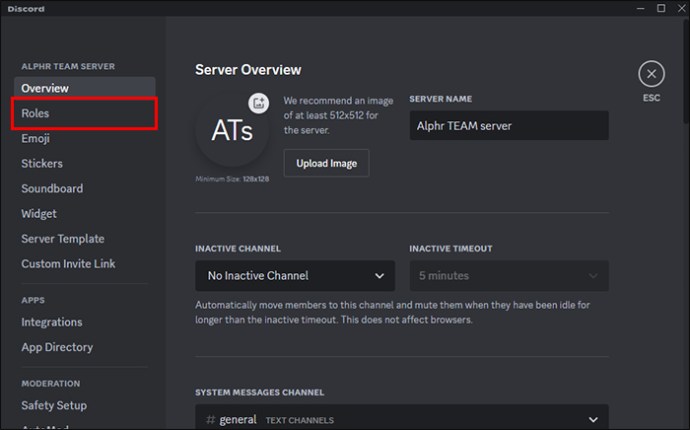Click the SERVER NAME label
690x430 pixels.
440,99
